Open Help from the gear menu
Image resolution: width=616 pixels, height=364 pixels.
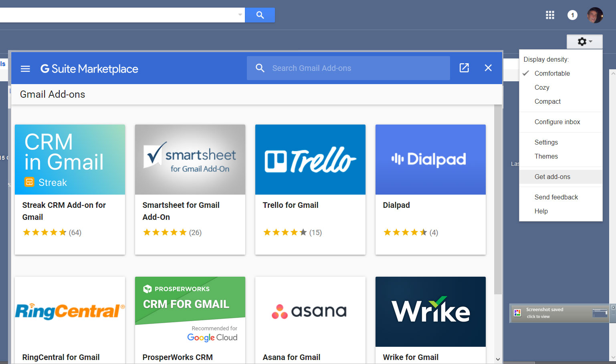pyautogui.click(x=561, y=211)
